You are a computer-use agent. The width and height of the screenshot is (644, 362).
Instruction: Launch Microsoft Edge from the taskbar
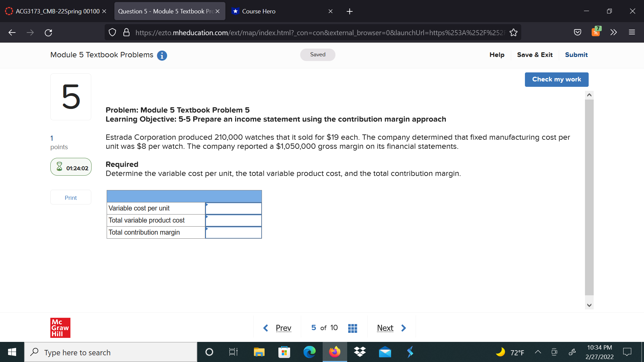click(309, 352)
